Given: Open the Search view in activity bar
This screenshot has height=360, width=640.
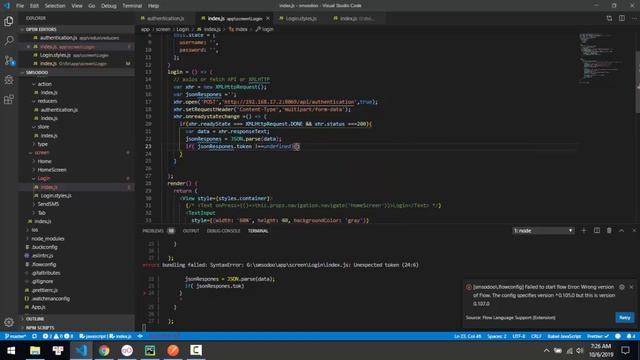Looking at the screenshot, I should coord(9,40).
